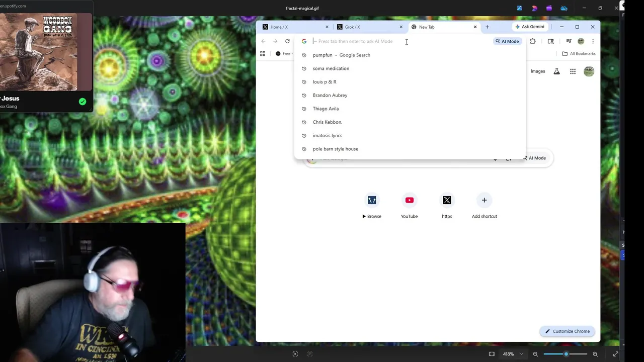644x362 pixels.
Task: Open a new tab with the plus button
Action: pos(487,27)
